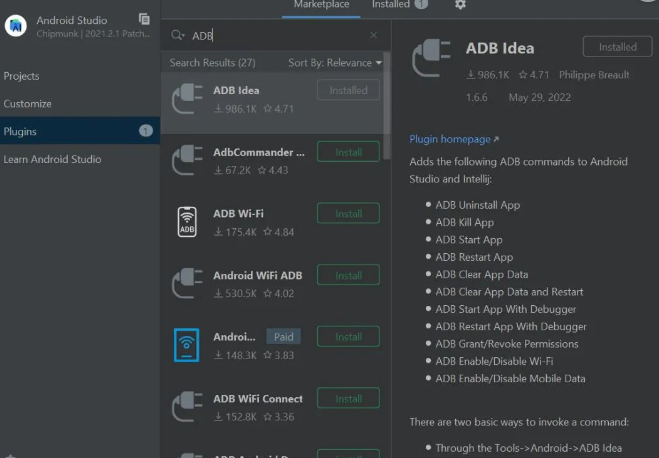Click ADB Wi-Fi phone icon
The height and width of the screenshot is (458, 659).
pos(187,222)
